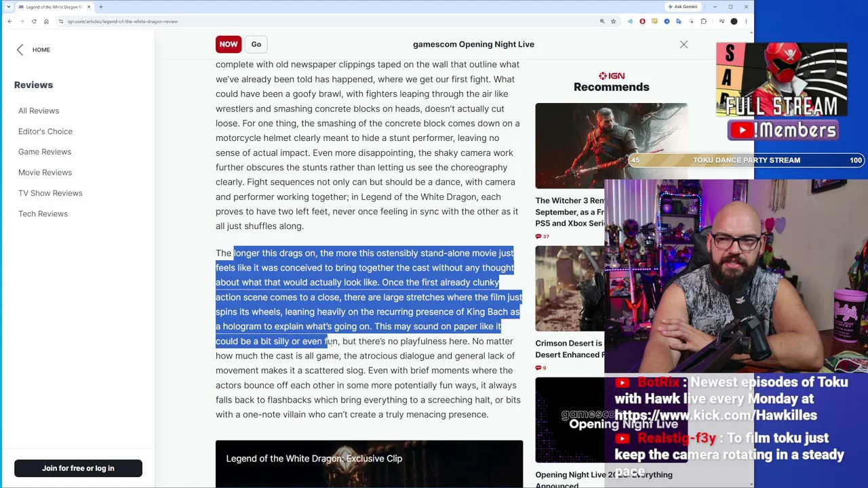Open the Chrome profile avatar
868x488 pixels.
point(734,22)
